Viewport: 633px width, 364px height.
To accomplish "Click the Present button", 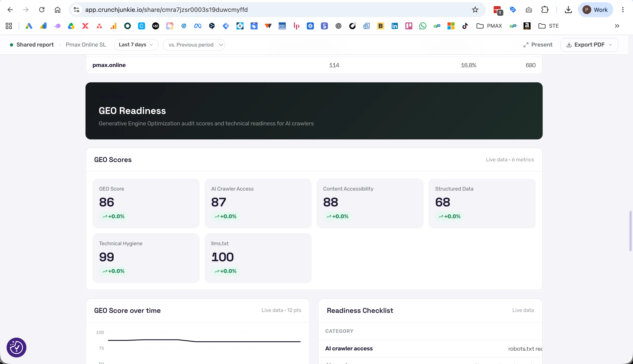I will point(538,45).
